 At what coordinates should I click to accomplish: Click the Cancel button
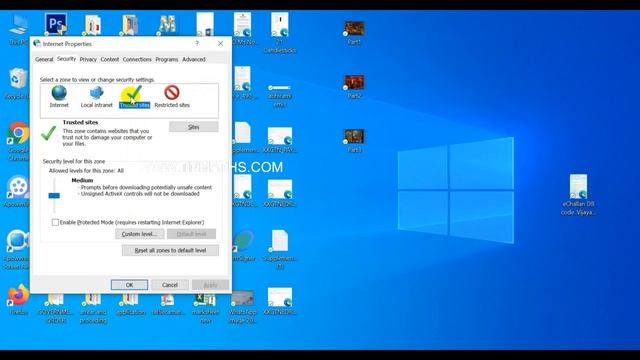click(x=170, y=285)
